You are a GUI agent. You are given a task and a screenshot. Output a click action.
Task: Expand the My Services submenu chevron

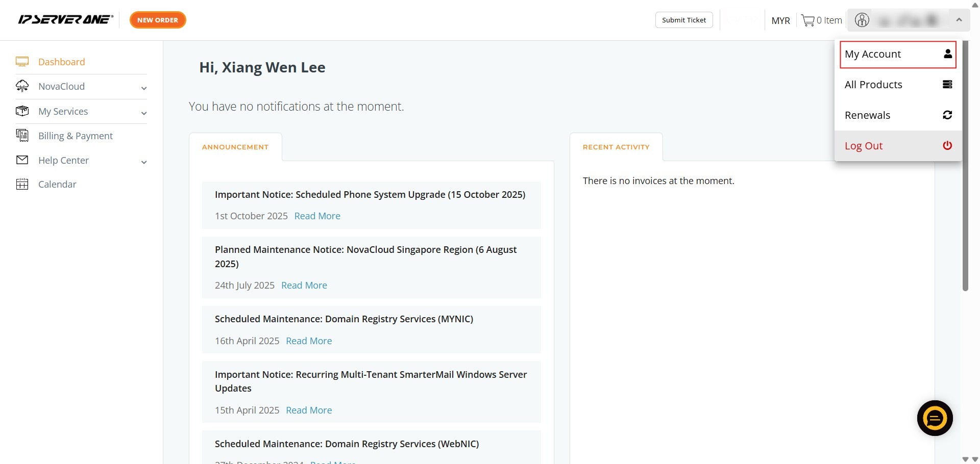[x=144, y=113]
